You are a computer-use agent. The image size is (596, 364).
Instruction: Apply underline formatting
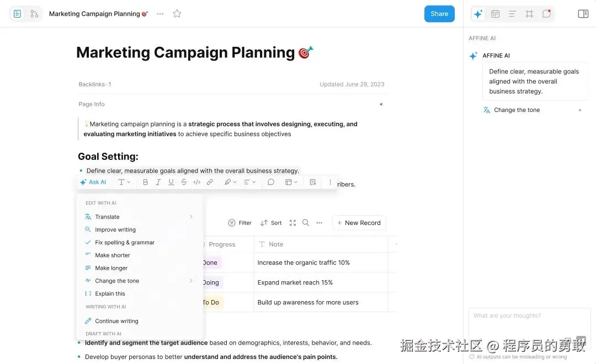pos(171,182)
